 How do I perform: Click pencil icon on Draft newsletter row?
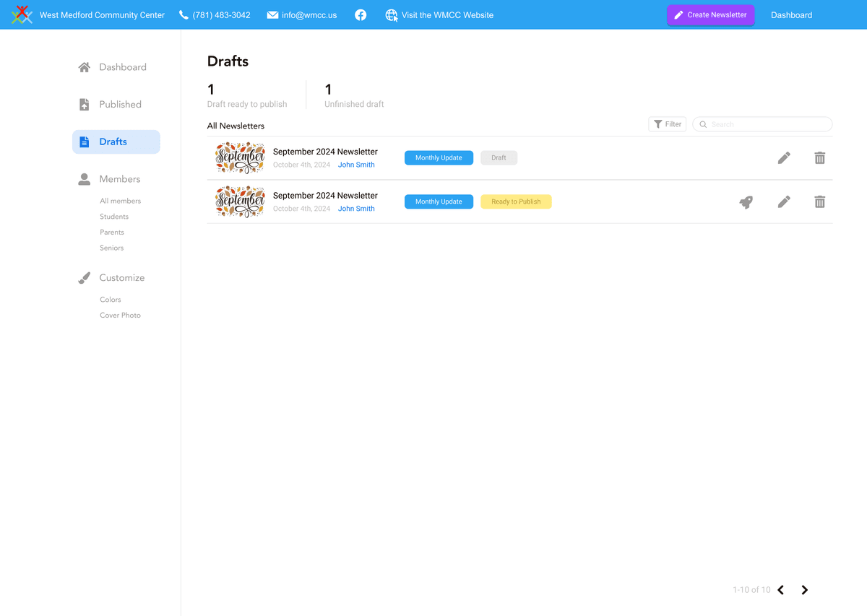784,158
